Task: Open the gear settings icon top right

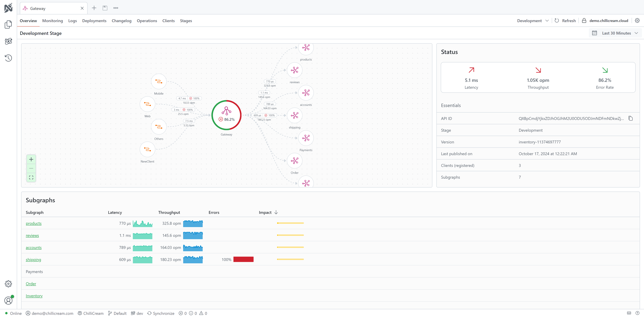Action: click(x=637, y=20)
